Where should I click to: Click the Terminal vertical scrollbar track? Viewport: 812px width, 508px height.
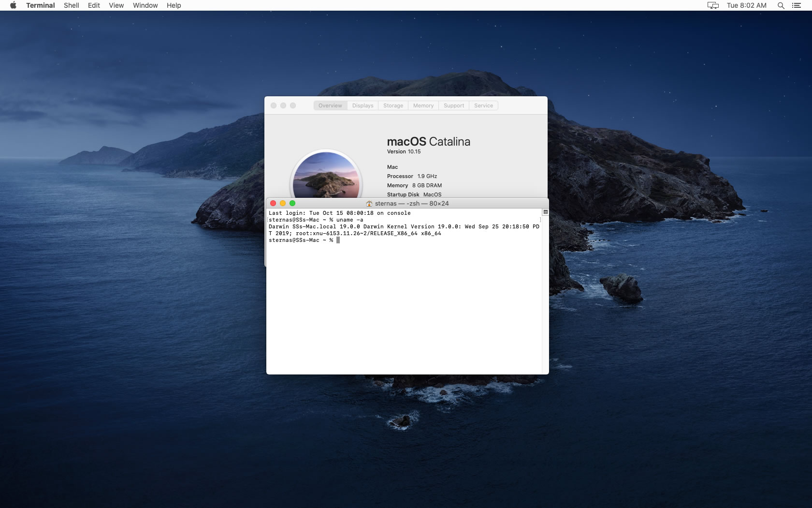click(545, 295)
